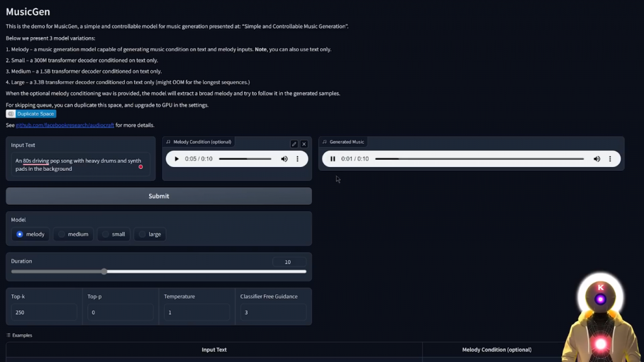Click the Top-p input field

pyautogui.click(x=120, y=312)
